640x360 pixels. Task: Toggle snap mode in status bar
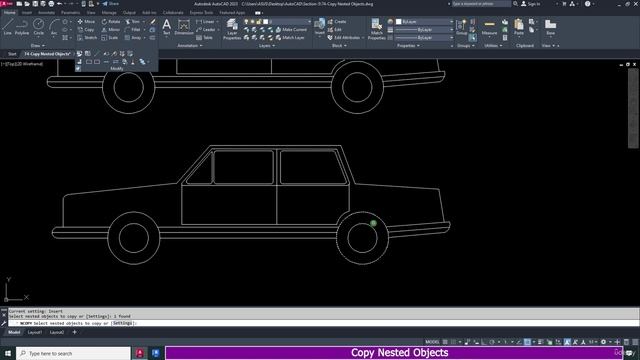[454, 342]
